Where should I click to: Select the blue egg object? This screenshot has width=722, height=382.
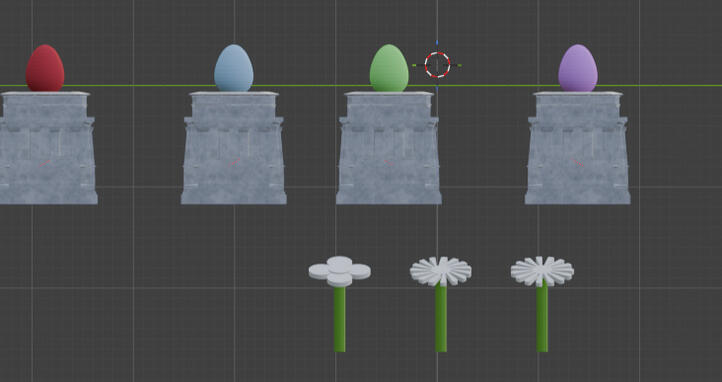click(x=233, y=68)
